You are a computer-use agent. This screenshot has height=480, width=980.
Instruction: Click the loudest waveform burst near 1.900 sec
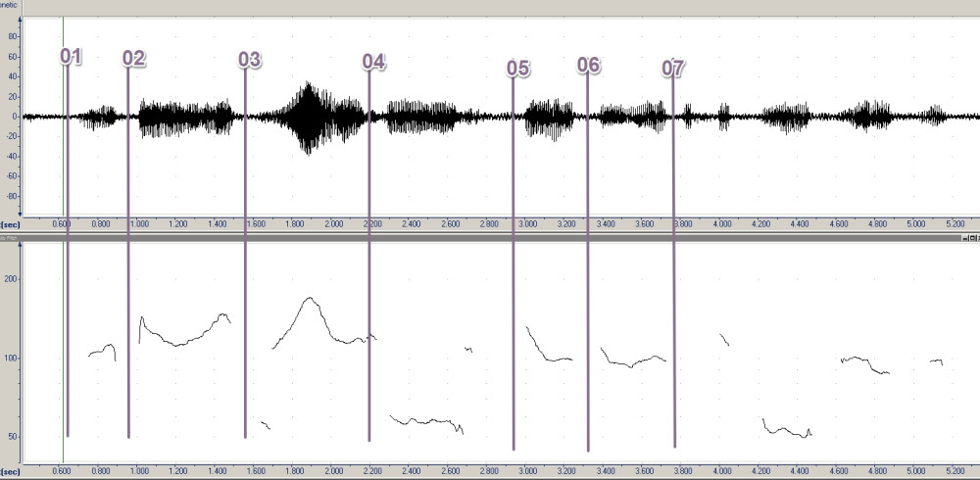308,118
